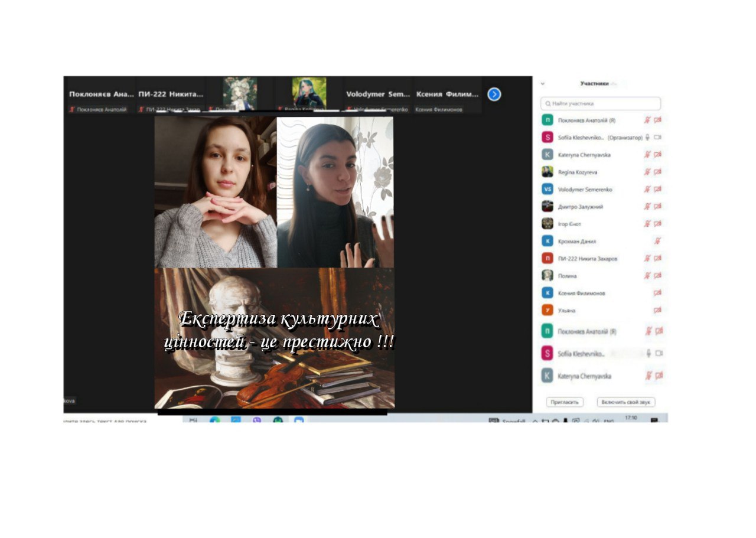
Task: Click the ENG language indicator in the taskbar
Action: (x=608, y=421)
